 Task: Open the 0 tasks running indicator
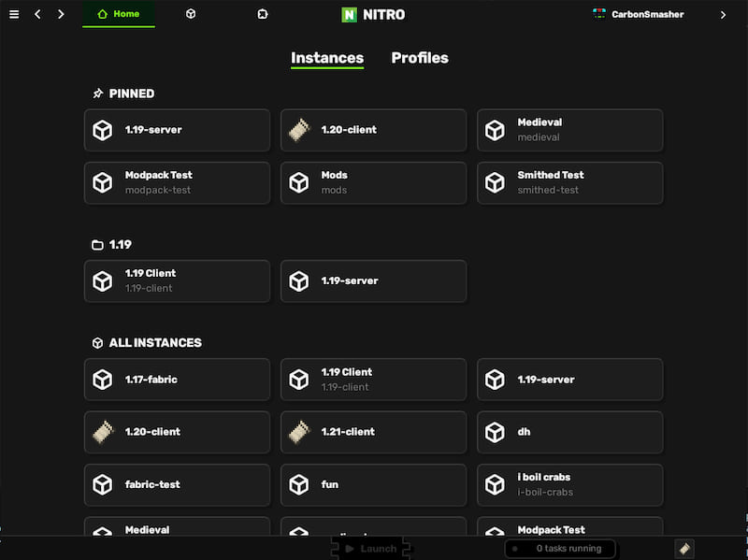point(560,549)
